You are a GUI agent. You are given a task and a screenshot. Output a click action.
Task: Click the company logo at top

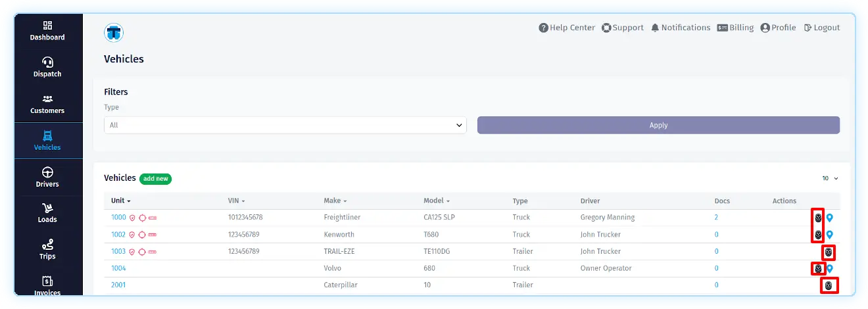(x=114, y=32)
